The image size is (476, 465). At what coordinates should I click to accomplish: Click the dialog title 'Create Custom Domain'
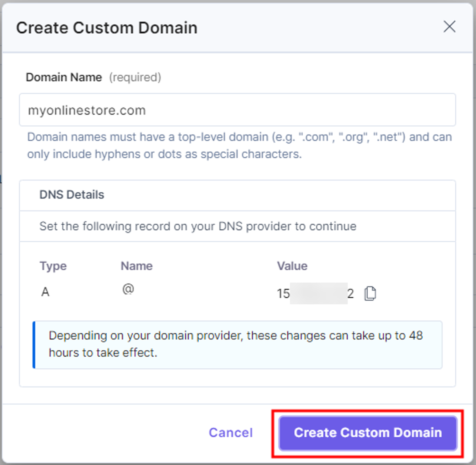coord(107,28)
